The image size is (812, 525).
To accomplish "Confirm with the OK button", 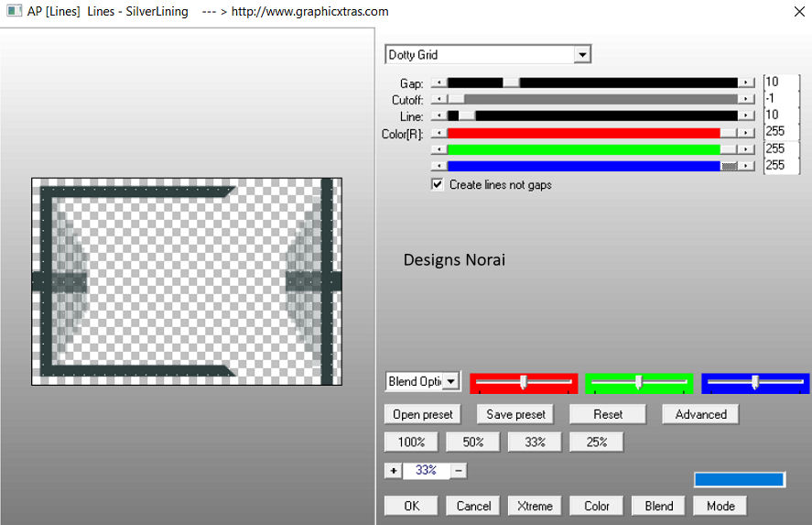I will [x=411, y=506].
